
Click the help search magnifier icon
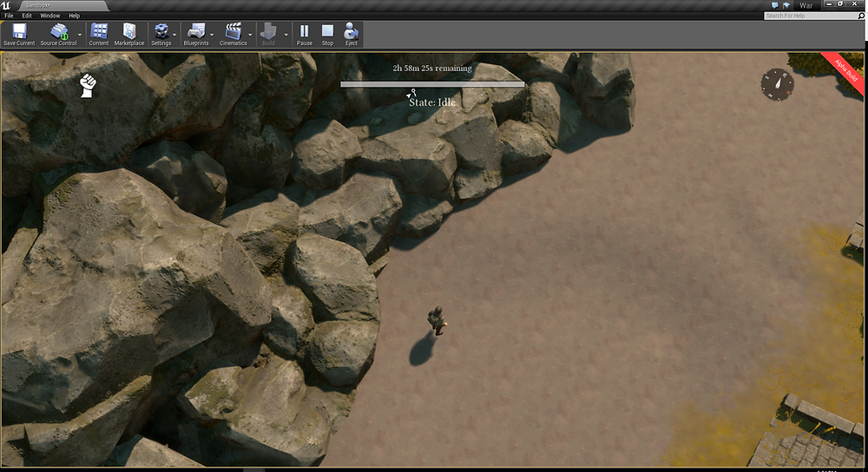(x=861, y=16)
